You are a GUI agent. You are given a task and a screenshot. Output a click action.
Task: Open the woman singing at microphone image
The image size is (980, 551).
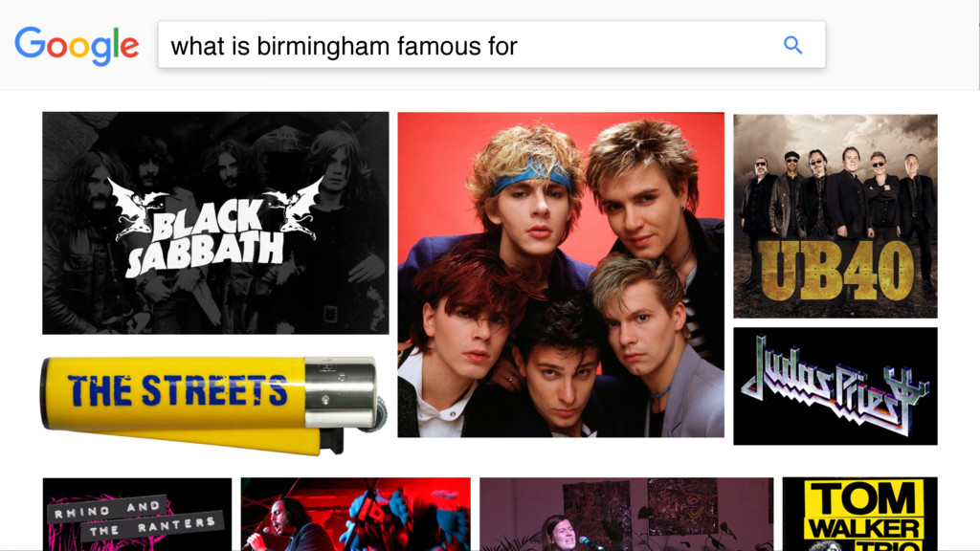coord(626,514)
